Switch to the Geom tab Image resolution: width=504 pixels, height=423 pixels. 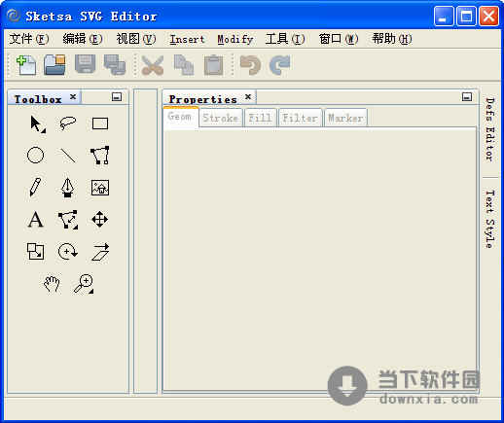point(180,117)
